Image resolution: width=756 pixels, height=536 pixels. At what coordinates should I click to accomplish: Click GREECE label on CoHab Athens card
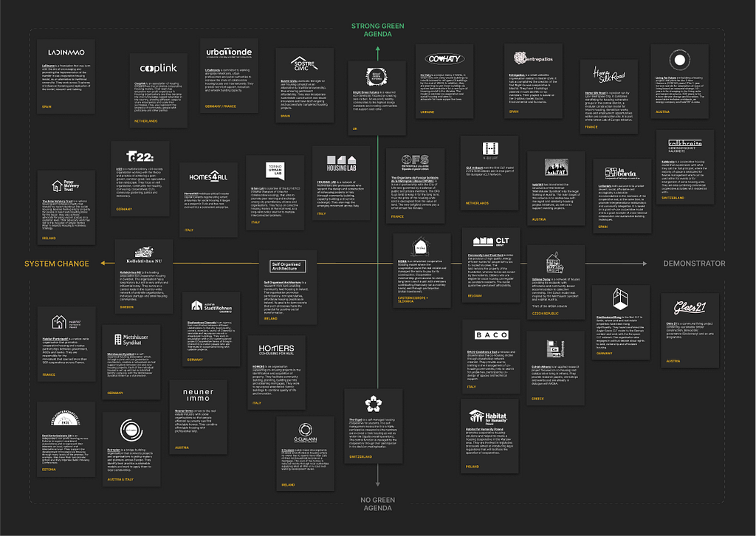[x=537, y=399]
